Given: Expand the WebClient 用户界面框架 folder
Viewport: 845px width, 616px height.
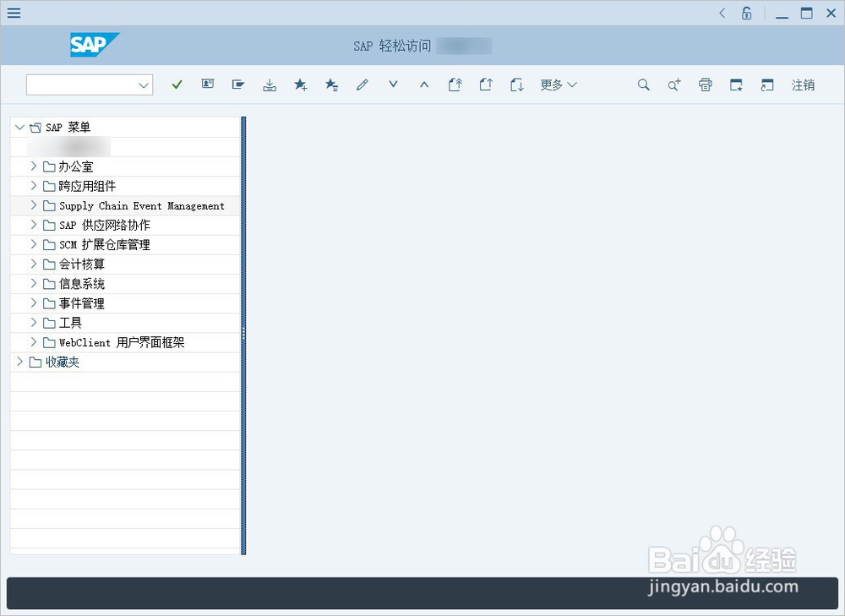Looking at the screenshot, I should click(x=34, y=341).
